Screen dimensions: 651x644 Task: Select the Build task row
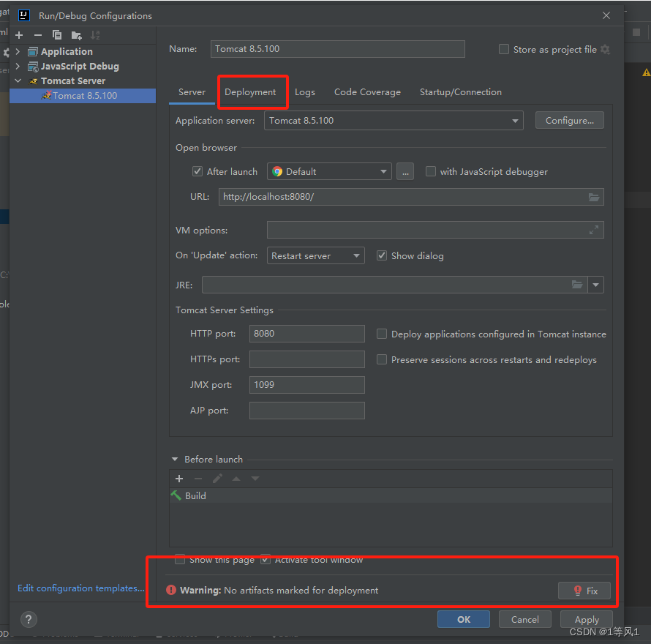coord(391,495)
